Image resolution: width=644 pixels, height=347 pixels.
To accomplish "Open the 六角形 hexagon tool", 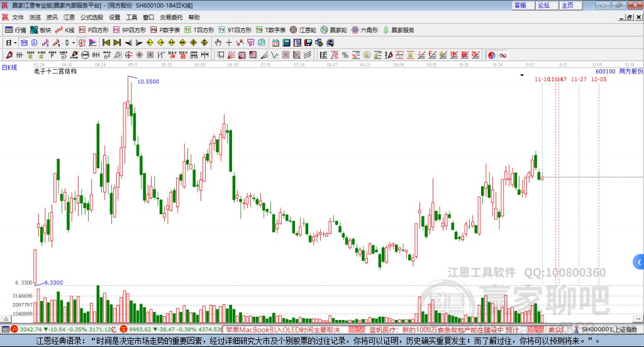I will pyautogui.click(x=365, y=30).
